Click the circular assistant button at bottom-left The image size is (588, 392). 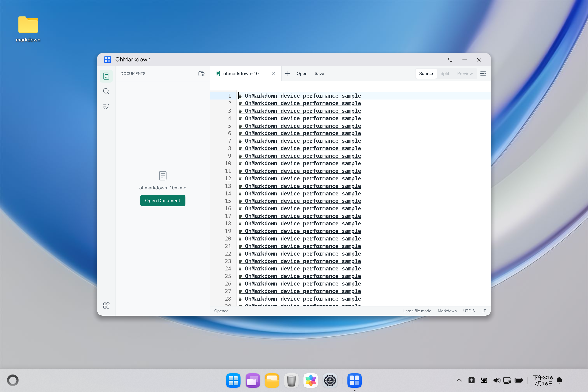point(13,380)
